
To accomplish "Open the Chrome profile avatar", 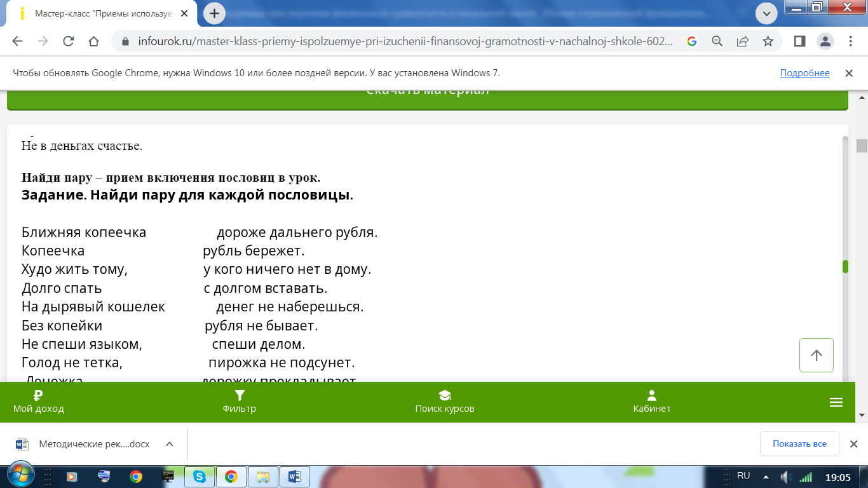I will tap(825, 41).
